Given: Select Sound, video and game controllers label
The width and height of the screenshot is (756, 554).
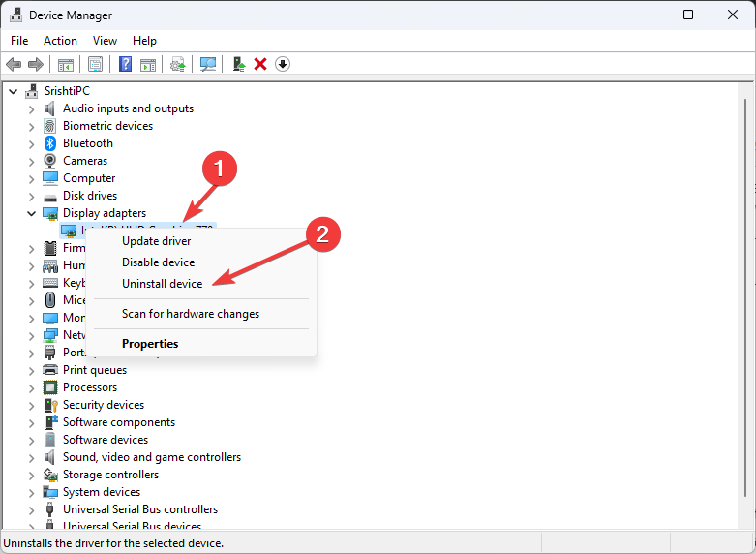Looking at the screenshot, I should (x=152, y=457).
